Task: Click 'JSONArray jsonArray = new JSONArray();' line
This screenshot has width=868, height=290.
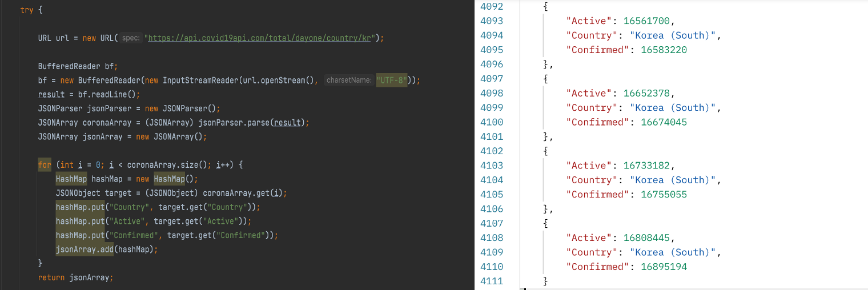Action: pos(122,136)
